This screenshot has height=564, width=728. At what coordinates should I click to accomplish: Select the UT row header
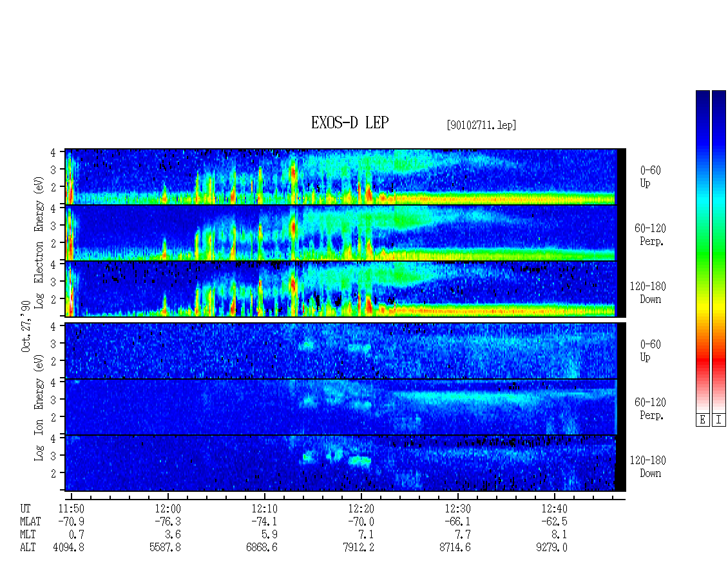25,509
